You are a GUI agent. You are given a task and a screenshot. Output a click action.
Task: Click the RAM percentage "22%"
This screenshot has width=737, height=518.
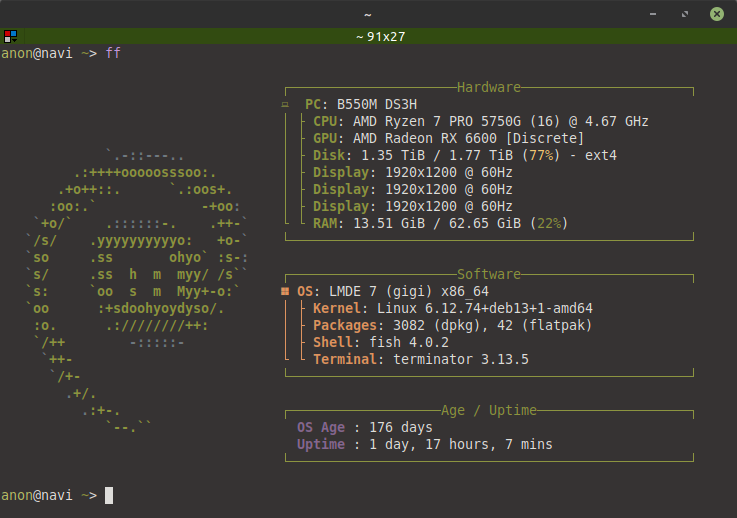549,223
